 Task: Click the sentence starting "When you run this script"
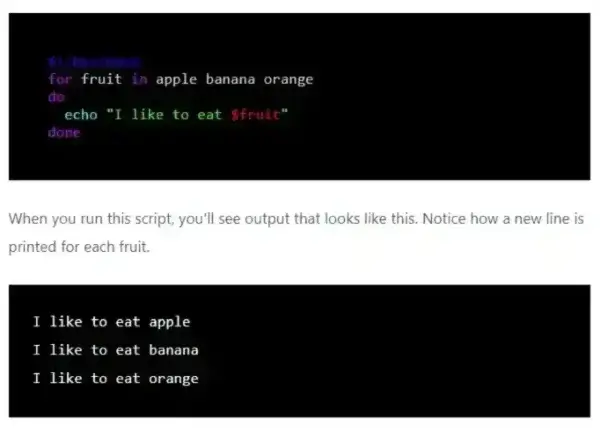300,218
